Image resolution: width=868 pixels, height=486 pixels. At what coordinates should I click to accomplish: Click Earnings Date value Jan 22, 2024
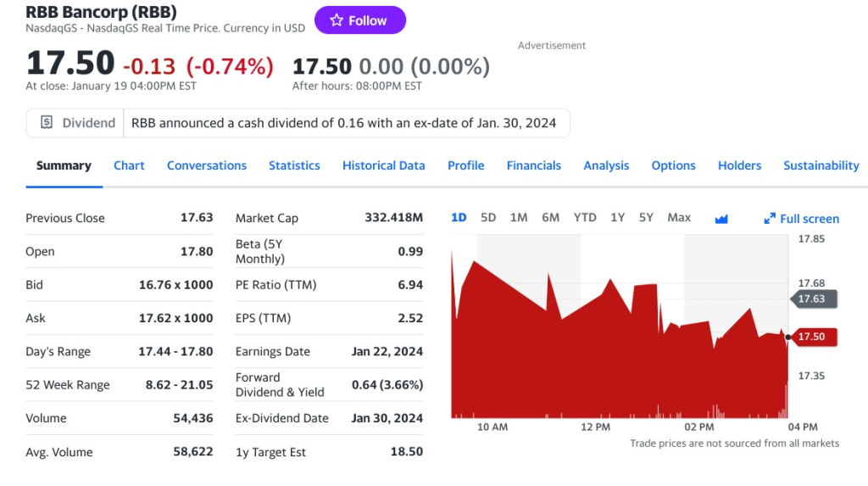[387, 351]
